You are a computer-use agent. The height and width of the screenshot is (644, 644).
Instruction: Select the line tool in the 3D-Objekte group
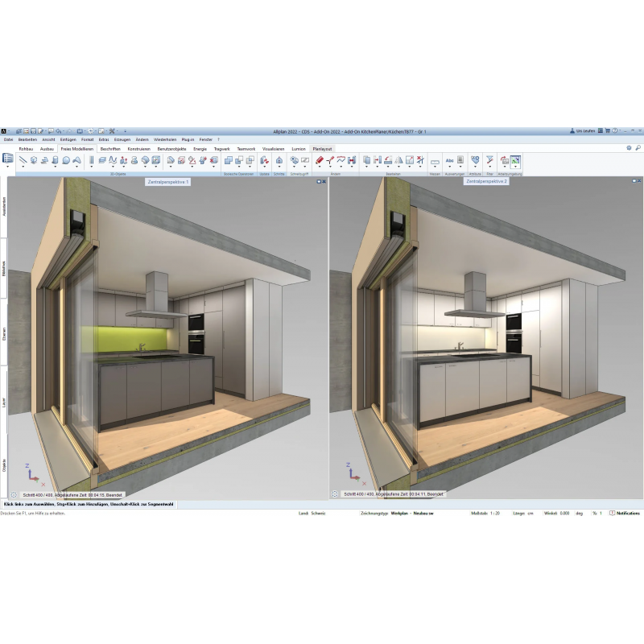point(23,160)
